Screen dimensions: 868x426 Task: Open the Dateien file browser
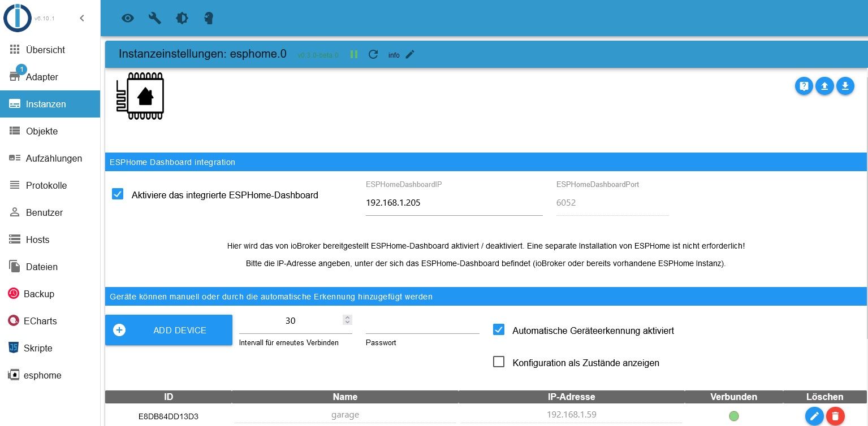tap(50, 267)
